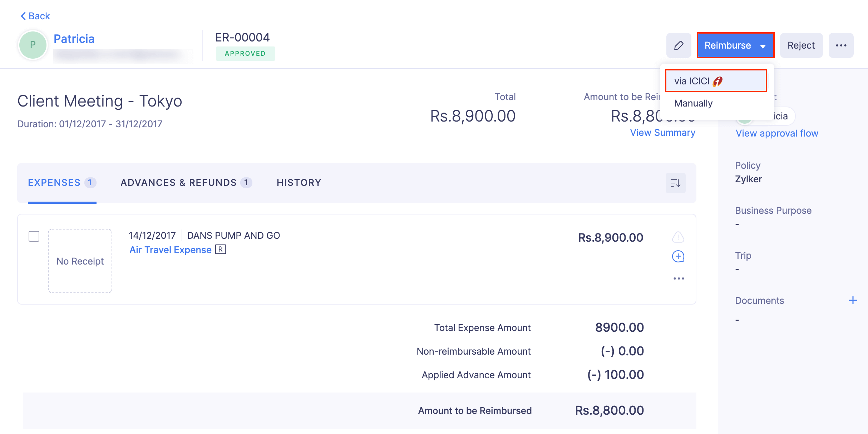Viewport: 868px width, 434px height.
Task: Open the more options ellipsis next to Reject
Action: (841, 45)
